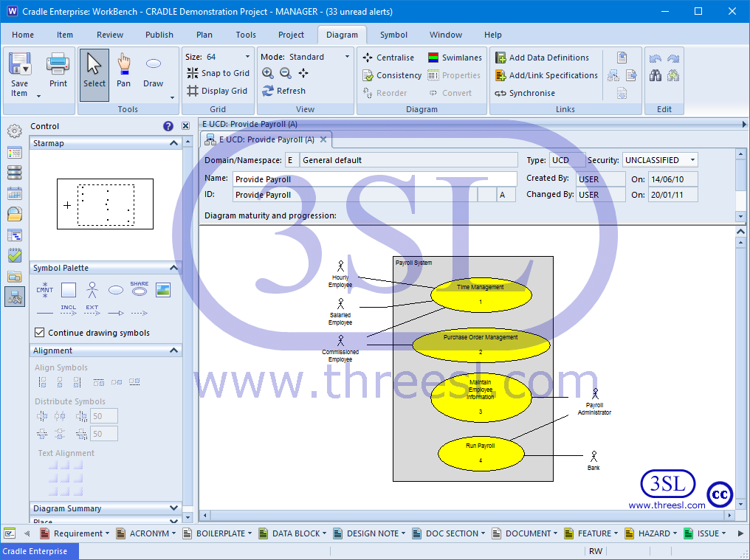Open the Symbol ribbon tab
Viewport: 750px width, 560px height.
coord(393,35)
